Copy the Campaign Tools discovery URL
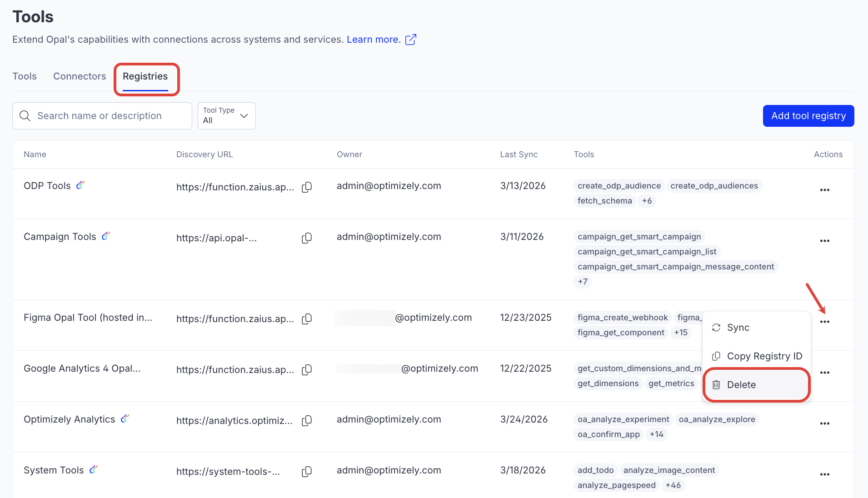The width and height of the screenshot is (868, 498). pos(307,238)
